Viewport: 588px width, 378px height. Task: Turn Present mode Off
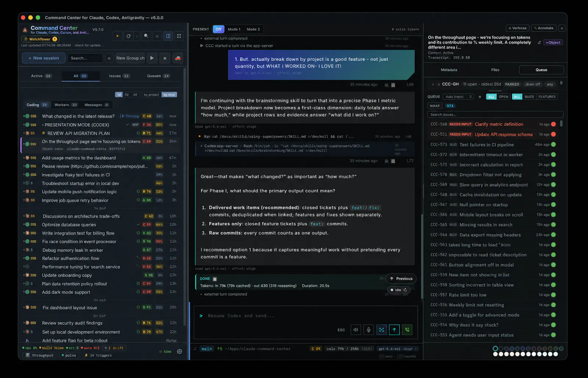tap(218, 29)
